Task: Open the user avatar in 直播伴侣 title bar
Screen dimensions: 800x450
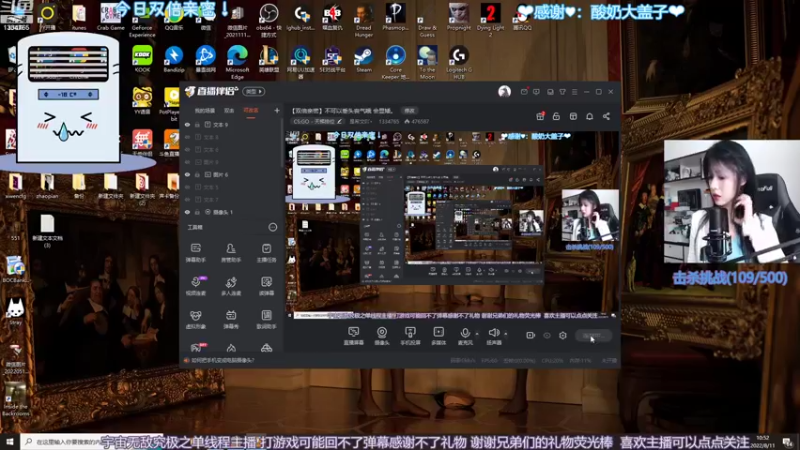Action: [x=504, y=91]
